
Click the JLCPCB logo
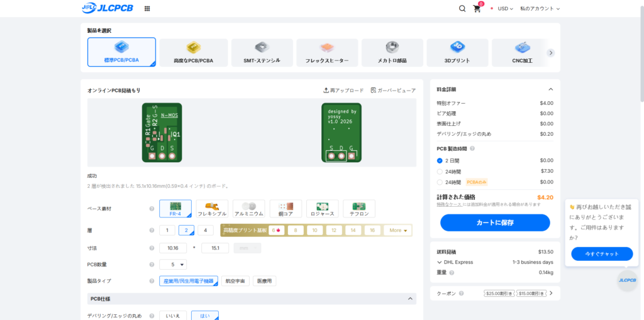click(107, 9)
